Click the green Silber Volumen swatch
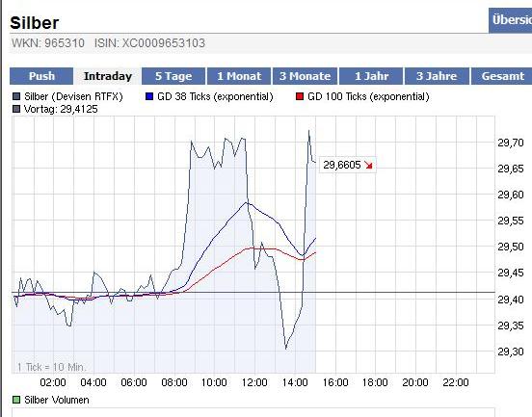Screen dimensions: 532x417 pyautogui.click(x=16, y=400)
